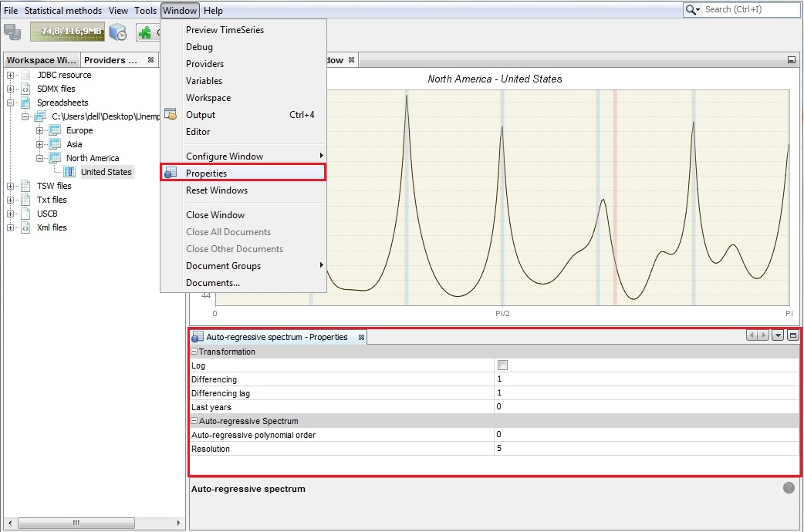Click the Resolution value field
Image resolution: width=804 pixels, height=532 pixels.
(647, 449)
